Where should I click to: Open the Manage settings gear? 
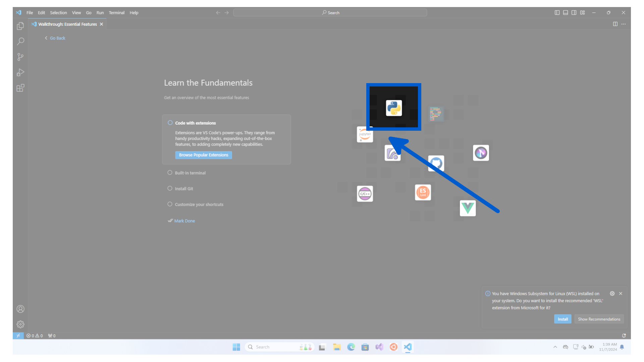click(20, 324)
